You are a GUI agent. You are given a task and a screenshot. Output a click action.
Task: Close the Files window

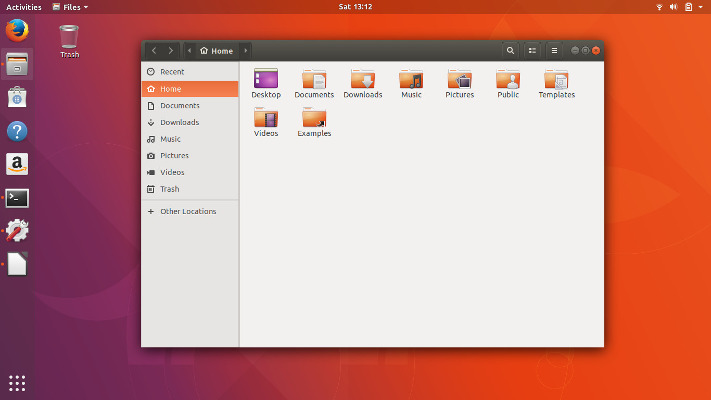coord(596,50)
